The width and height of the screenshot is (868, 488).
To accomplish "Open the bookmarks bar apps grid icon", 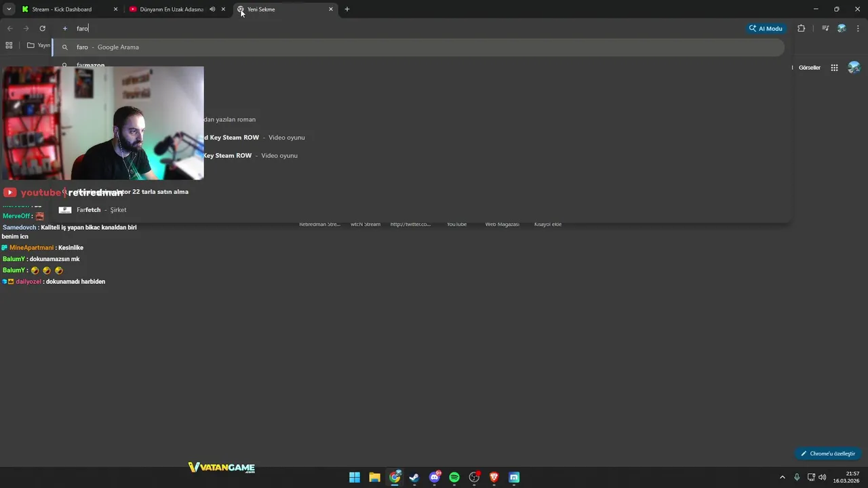I will click(9, 45).
